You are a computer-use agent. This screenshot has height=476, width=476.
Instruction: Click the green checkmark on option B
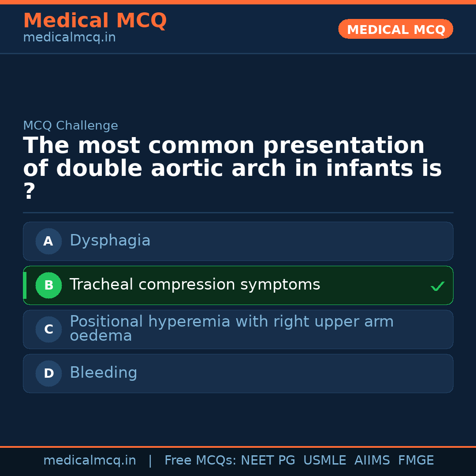click(x=437, y=286)
